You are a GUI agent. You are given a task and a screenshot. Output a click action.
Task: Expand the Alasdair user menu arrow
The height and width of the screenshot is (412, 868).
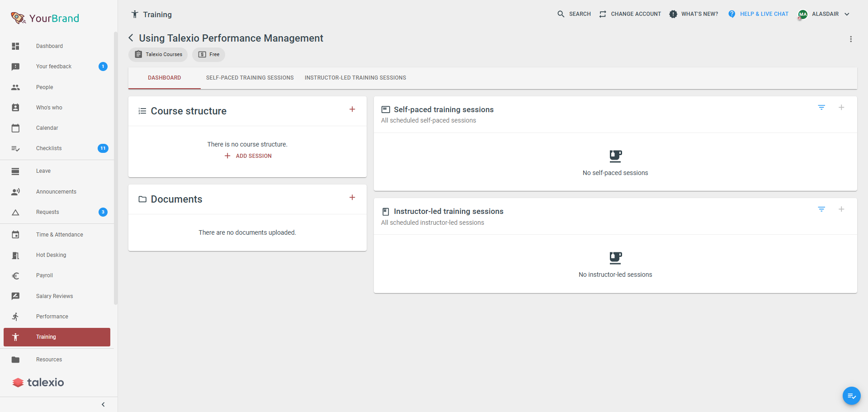pyautogui.click(x=847, y=14)
